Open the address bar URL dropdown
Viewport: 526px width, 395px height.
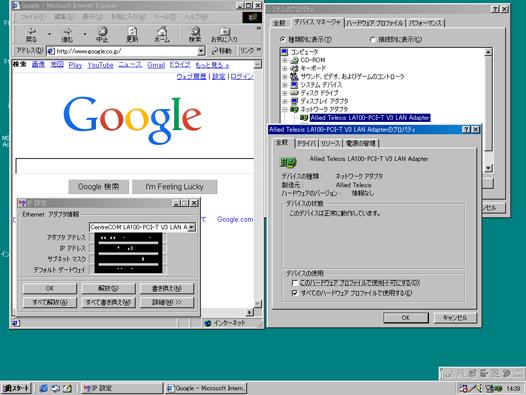pyautogui.click(x=201, y=51)
